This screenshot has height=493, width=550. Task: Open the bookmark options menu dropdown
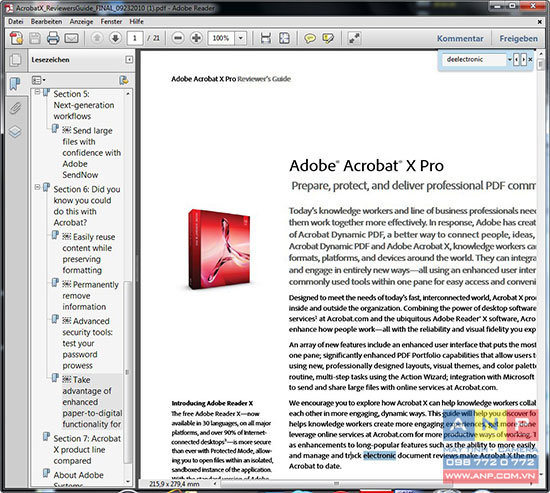point(39,80)
